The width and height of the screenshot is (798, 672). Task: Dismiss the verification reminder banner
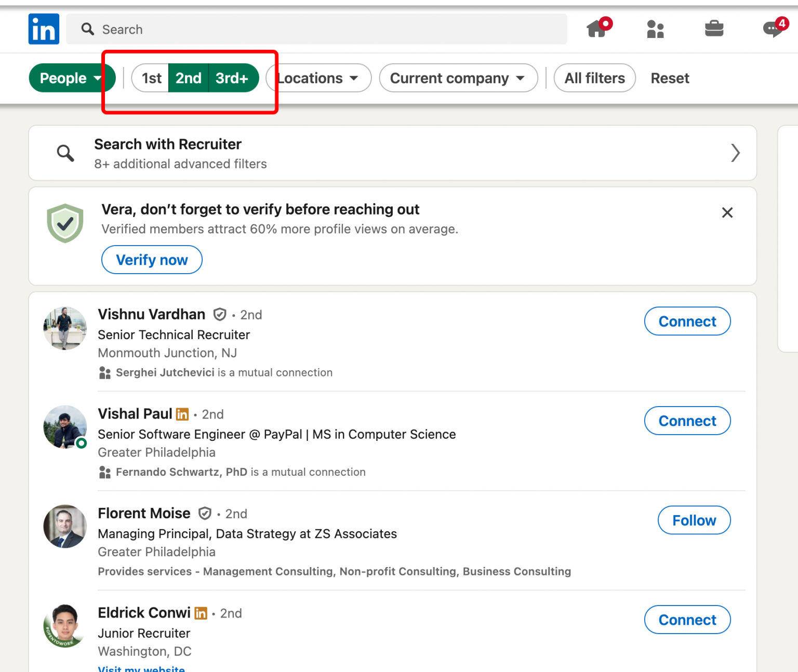tap(727, 212)
